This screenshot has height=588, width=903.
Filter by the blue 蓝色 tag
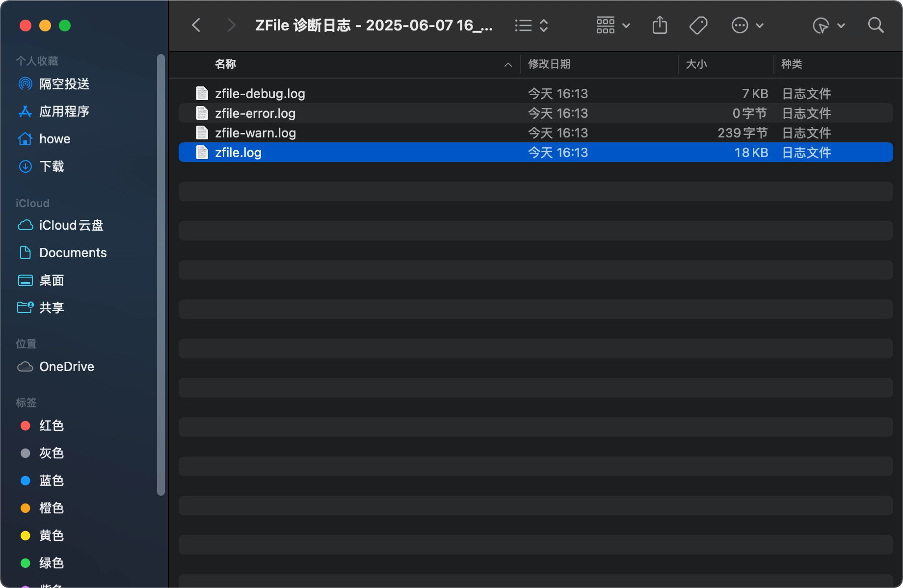(42, 481)
